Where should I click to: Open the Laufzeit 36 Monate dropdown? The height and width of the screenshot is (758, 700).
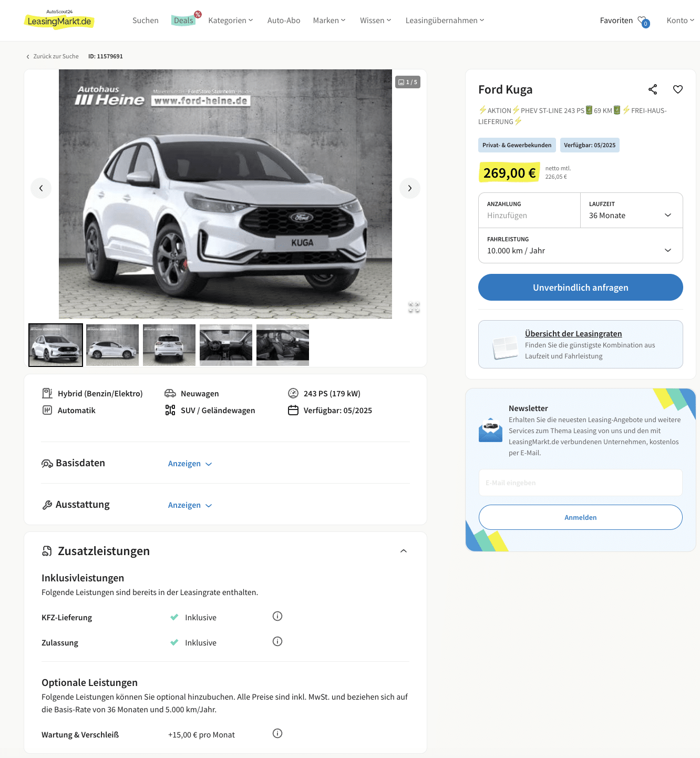click(x=632, y=210)
